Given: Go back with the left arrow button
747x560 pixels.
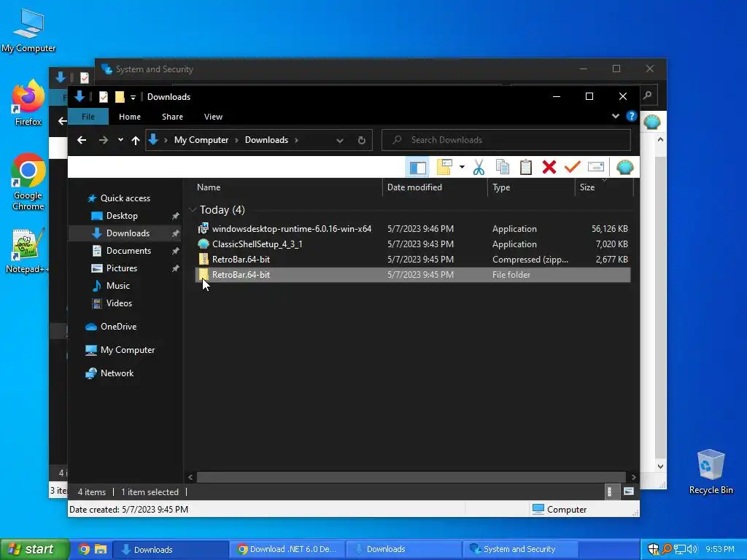Looking at the screenshot, I should [82, 140].
